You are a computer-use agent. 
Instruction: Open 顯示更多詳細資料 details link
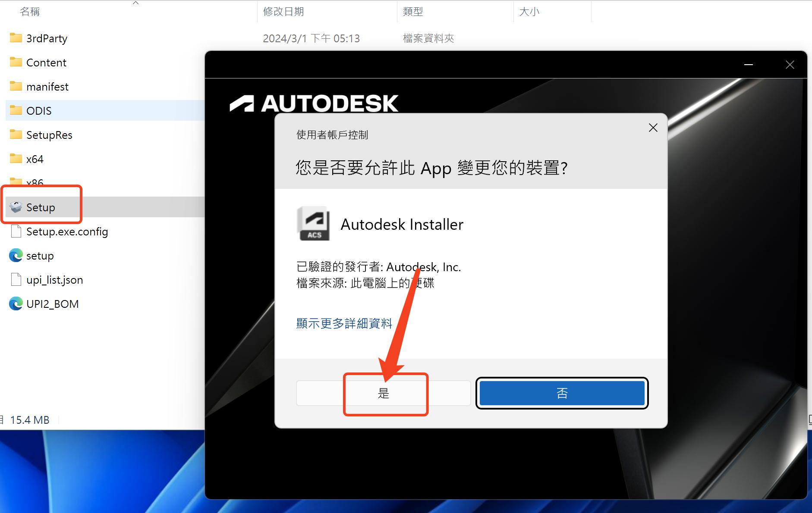[x=344, y=323]
